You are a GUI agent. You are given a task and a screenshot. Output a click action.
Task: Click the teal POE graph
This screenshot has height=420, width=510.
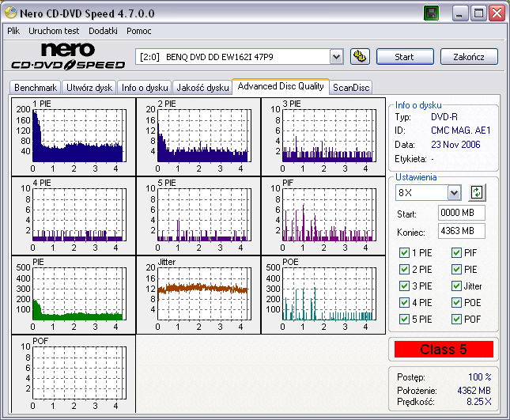(x=323, y=295)
